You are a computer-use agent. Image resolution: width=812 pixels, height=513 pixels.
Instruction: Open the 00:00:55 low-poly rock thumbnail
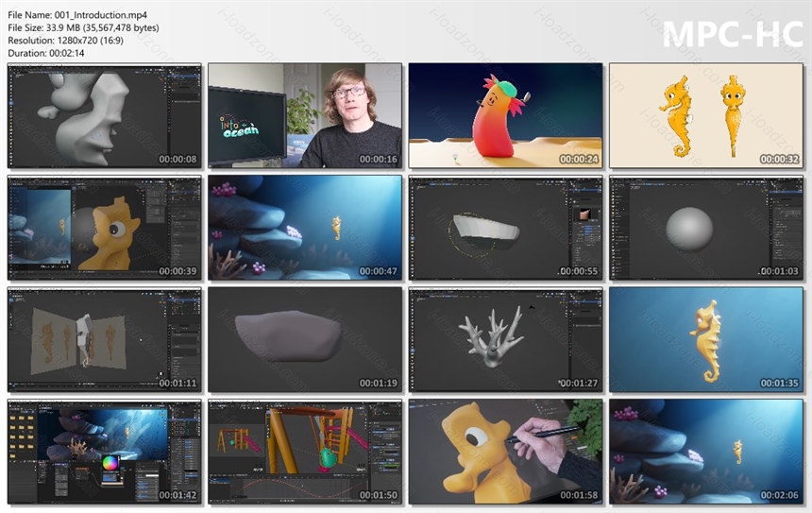[505, 228]
